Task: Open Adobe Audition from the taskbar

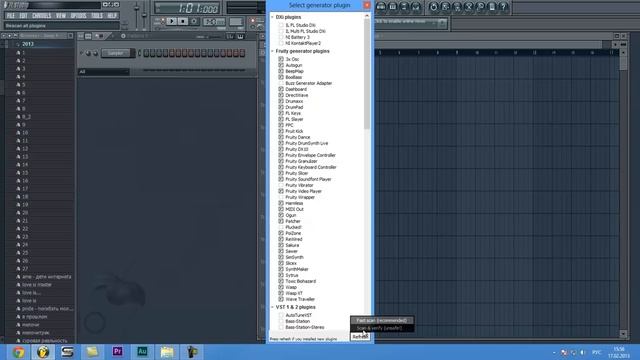Action: point(142,351)
